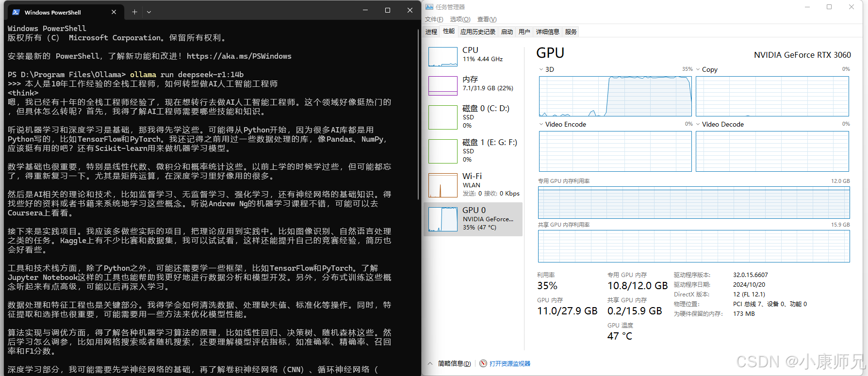Select the Wi-Fi thumbnail graph
The width and height of the screenshot is (868, 376).
point(443,185)
